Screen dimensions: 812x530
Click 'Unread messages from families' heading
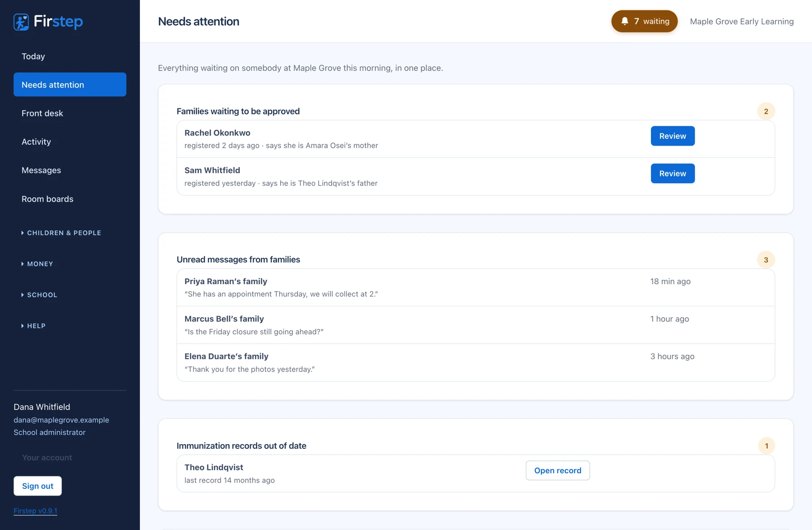point(238,259)
